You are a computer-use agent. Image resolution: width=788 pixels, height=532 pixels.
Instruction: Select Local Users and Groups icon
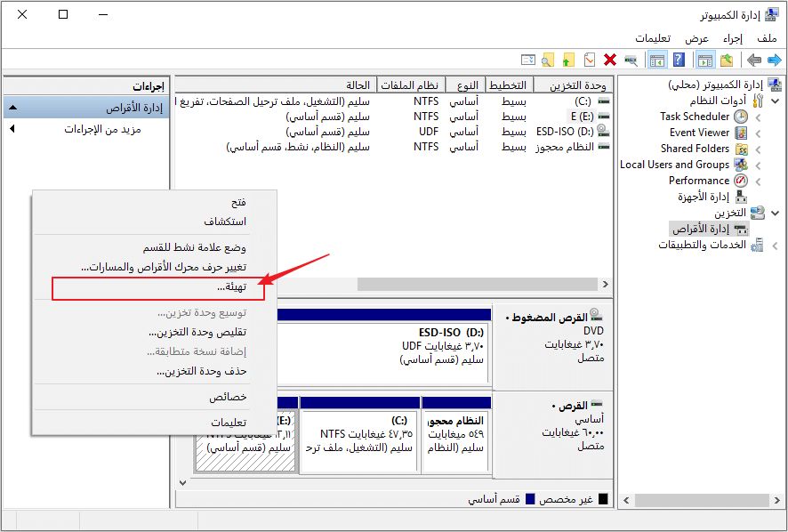pos(741,165)
